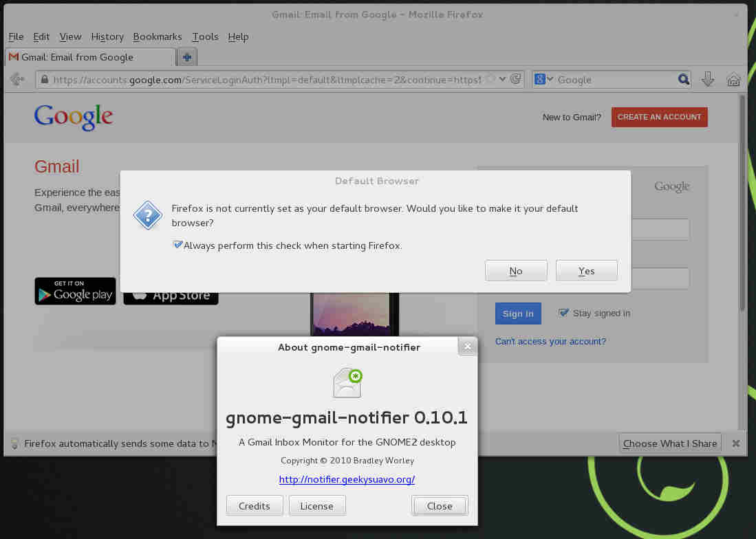Click the magnifier icon in the search bar
The width and height of the screenshot is (756, 539).
[x=683, y=80]
